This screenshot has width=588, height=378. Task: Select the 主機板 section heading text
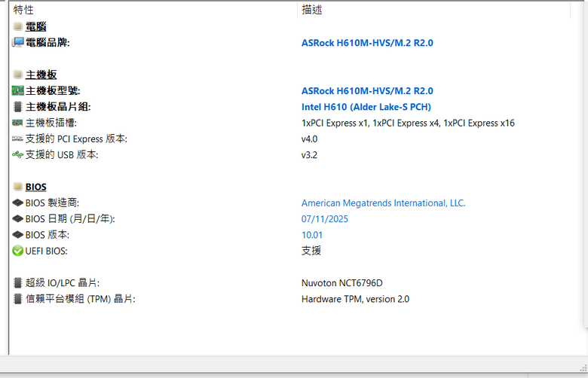pos(41,75)
